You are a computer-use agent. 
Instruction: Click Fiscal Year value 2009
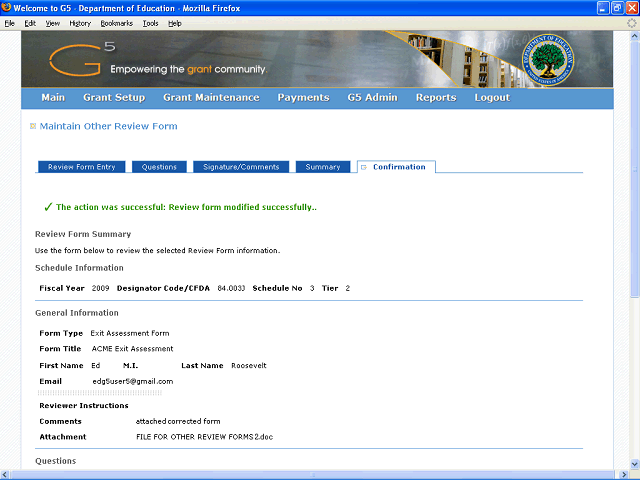pos(100,289)
